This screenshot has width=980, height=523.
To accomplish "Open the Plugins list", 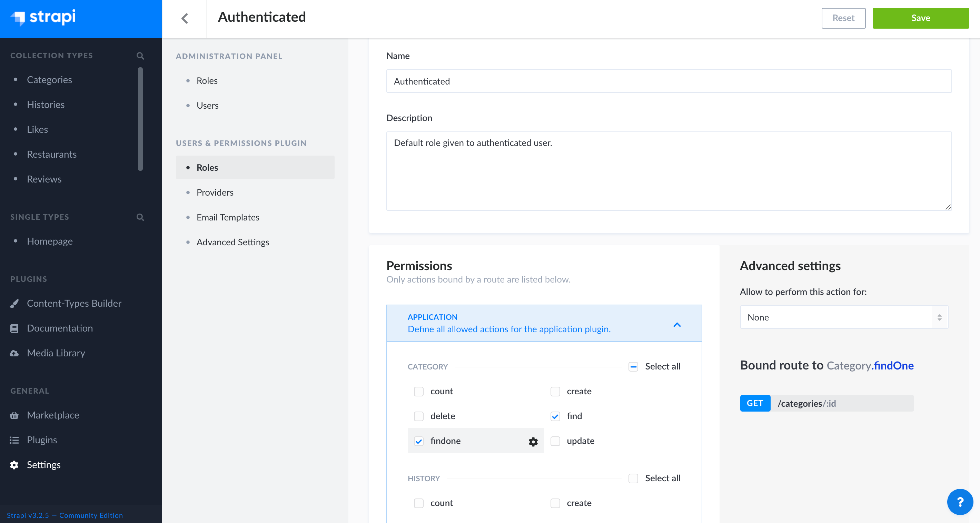I will [x=42, y=440].
